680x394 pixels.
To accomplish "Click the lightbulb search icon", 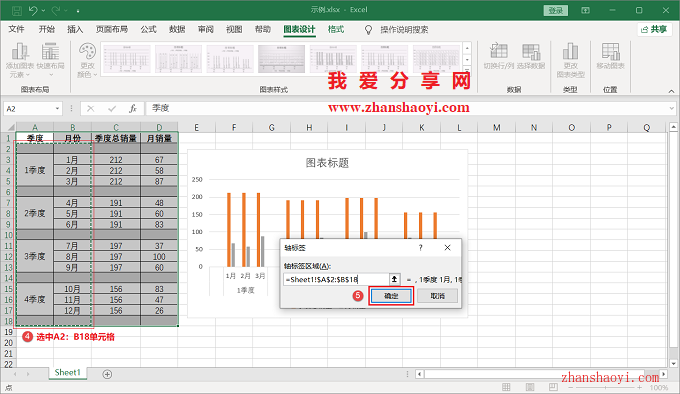I will [368, 29].
